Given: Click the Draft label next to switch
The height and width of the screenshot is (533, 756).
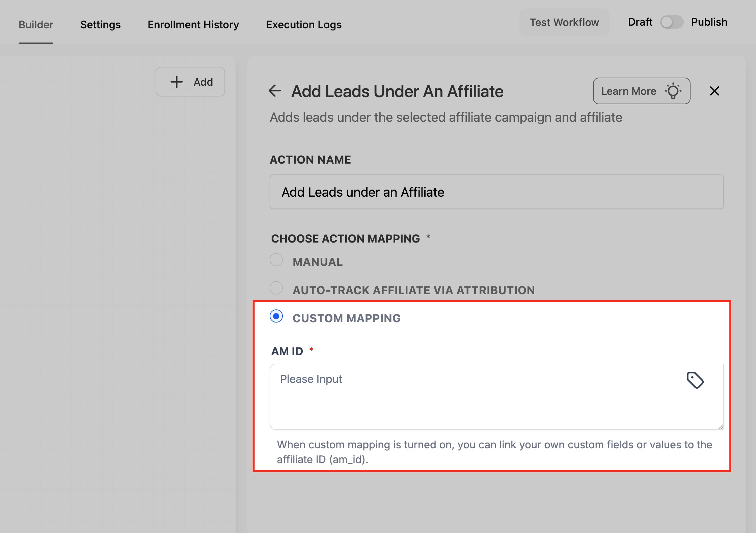Looking at the screenshot, I should [640, 22].
